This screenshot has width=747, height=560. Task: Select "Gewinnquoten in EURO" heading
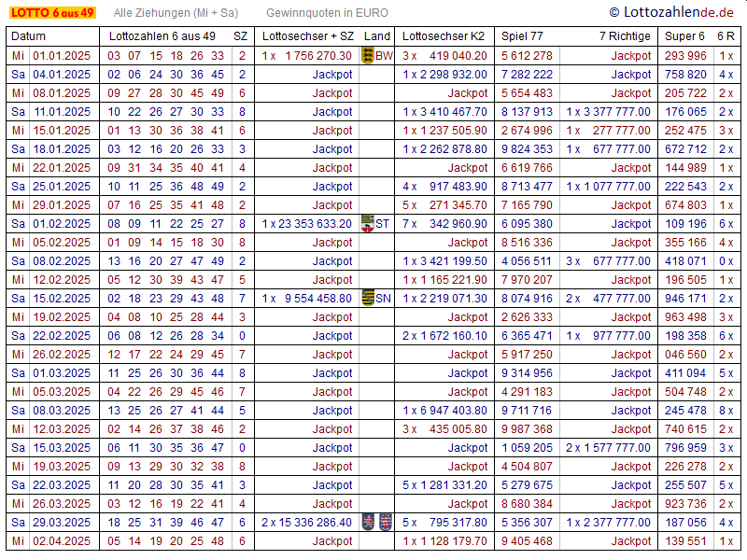[x=327, y=13]
